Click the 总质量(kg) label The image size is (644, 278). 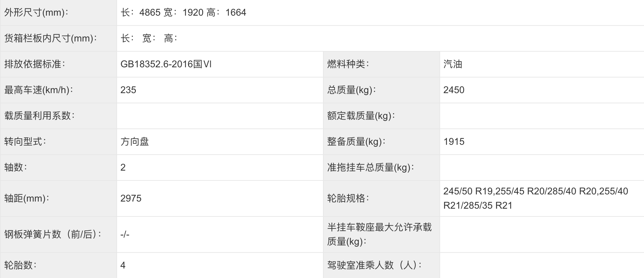[x=352, y=90]
